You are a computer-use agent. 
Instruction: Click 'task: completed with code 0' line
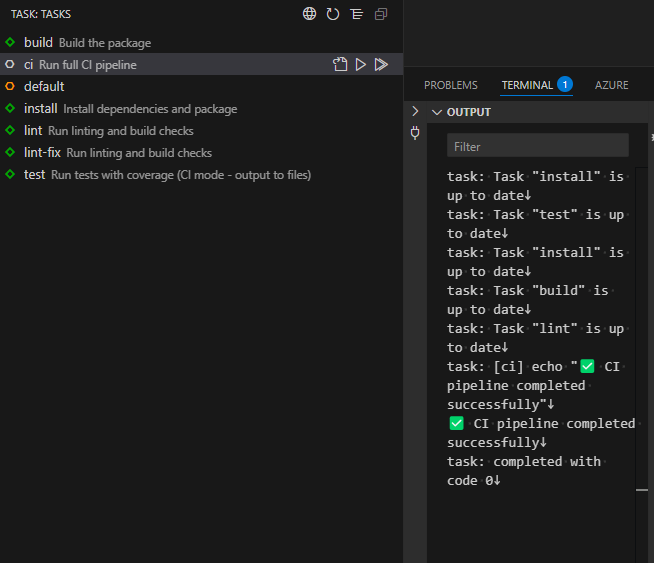(x=524, y=471)
